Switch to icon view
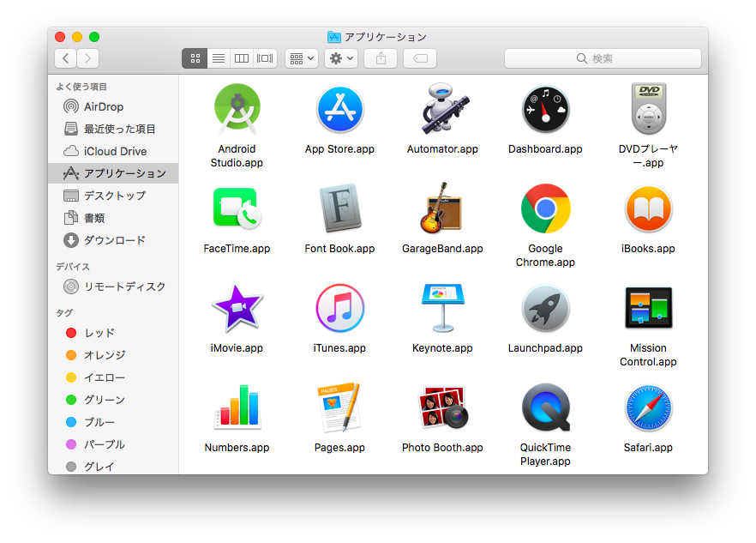 click(195, 58)
